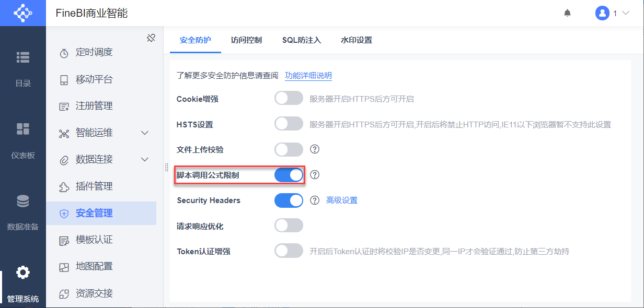Disable the 脚本调用公式限制 toggle

coord(289,175)
